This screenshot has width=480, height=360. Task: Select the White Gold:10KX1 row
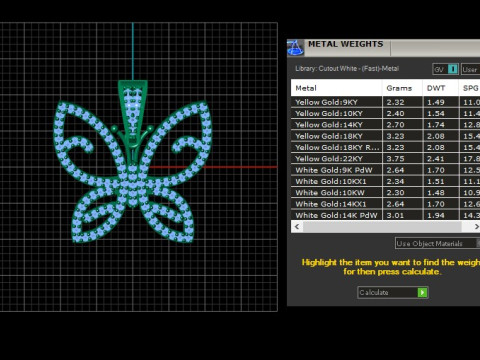pos(385,182)
